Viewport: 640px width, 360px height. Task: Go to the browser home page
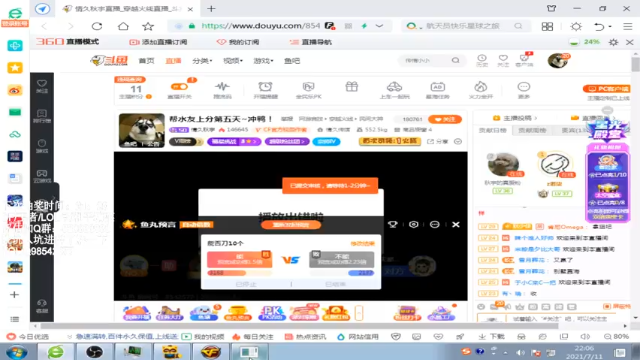pos(123,26)
